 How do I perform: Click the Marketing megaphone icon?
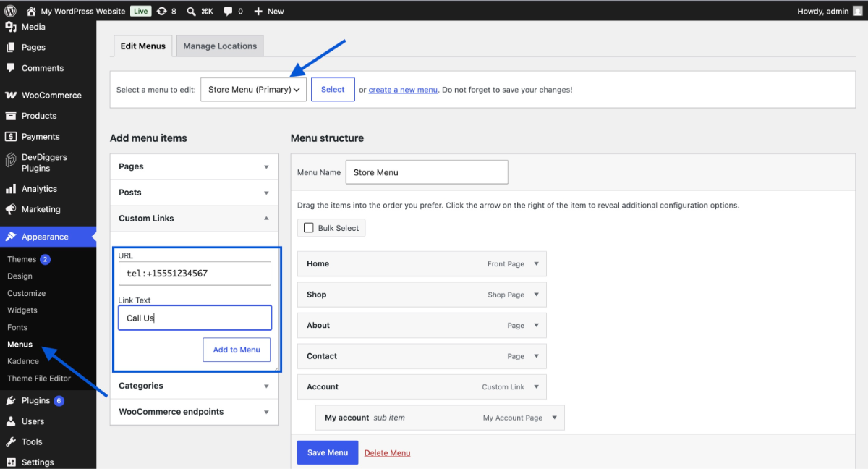(x=10, y=209)
